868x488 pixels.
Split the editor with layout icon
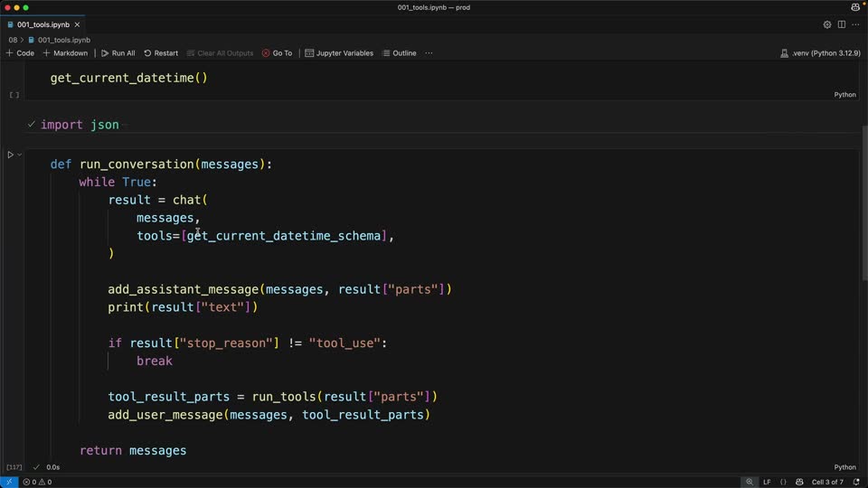pos(842,24)
